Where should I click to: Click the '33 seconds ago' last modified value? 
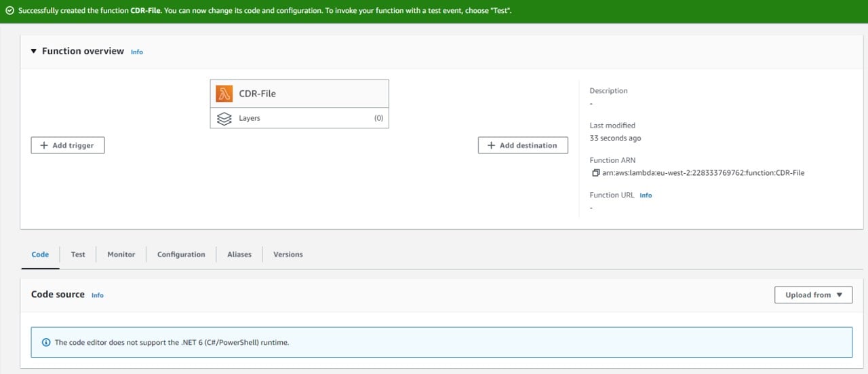[x=615, y=138]
